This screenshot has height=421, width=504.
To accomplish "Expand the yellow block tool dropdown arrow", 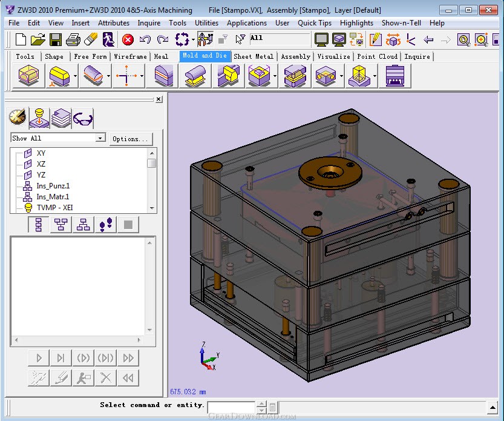I will tap(75, 76).
